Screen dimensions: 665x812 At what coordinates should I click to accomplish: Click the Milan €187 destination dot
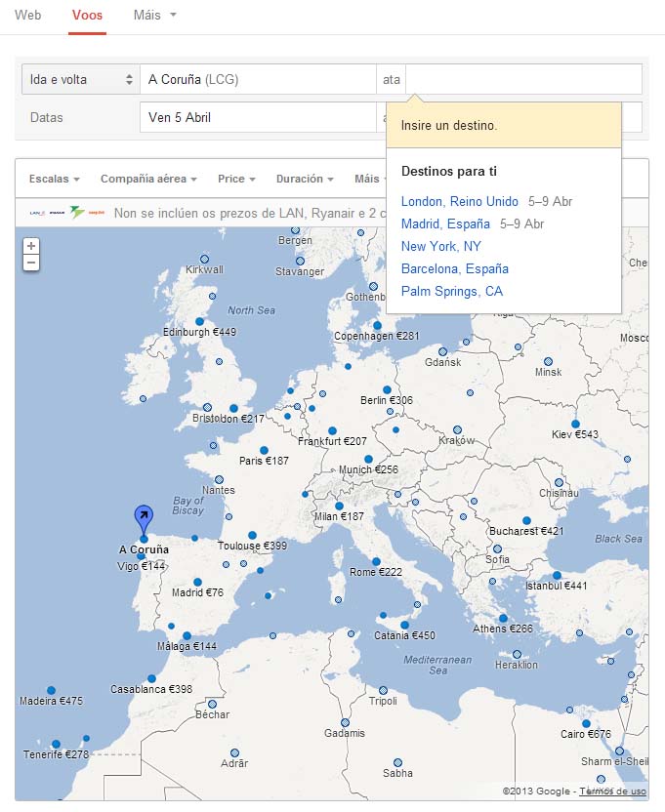pyautogui.click(x=339, y=506)
